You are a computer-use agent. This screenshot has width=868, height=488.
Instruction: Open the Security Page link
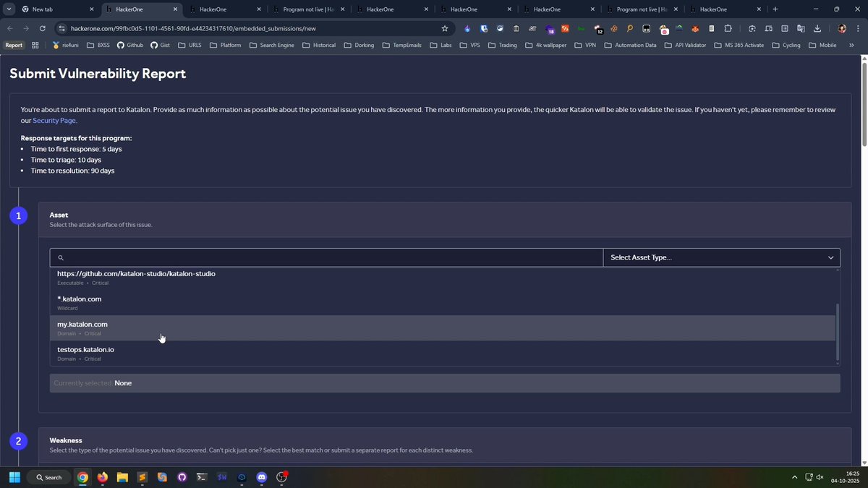click(x=54, y=121)
